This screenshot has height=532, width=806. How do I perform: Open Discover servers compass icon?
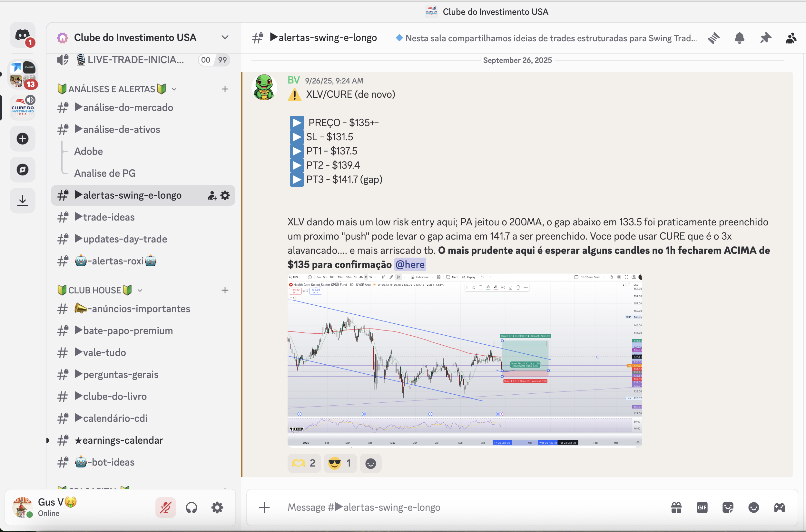click(x=22, y=170)
